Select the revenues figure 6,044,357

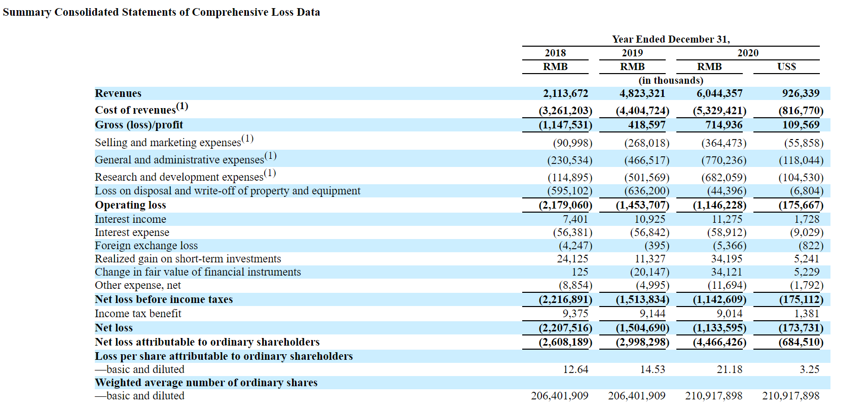(x=719, y=93)
